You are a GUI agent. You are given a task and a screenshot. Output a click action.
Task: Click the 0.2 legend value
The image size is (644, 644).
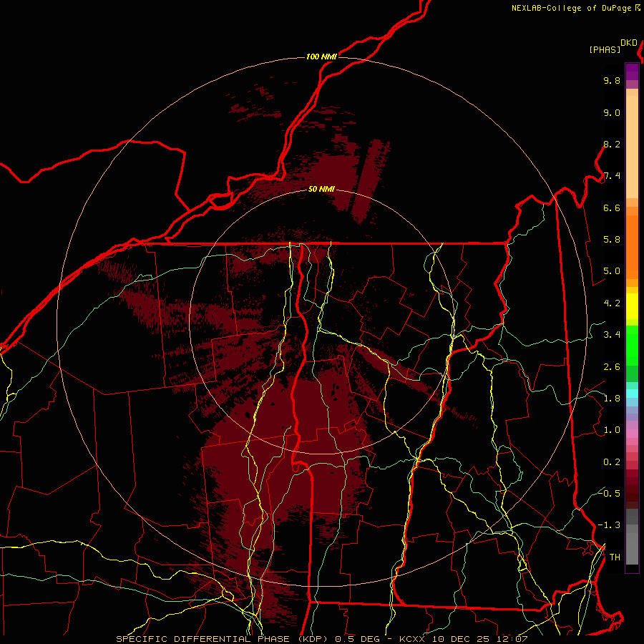pyautogui.click(x=612, y=462)
